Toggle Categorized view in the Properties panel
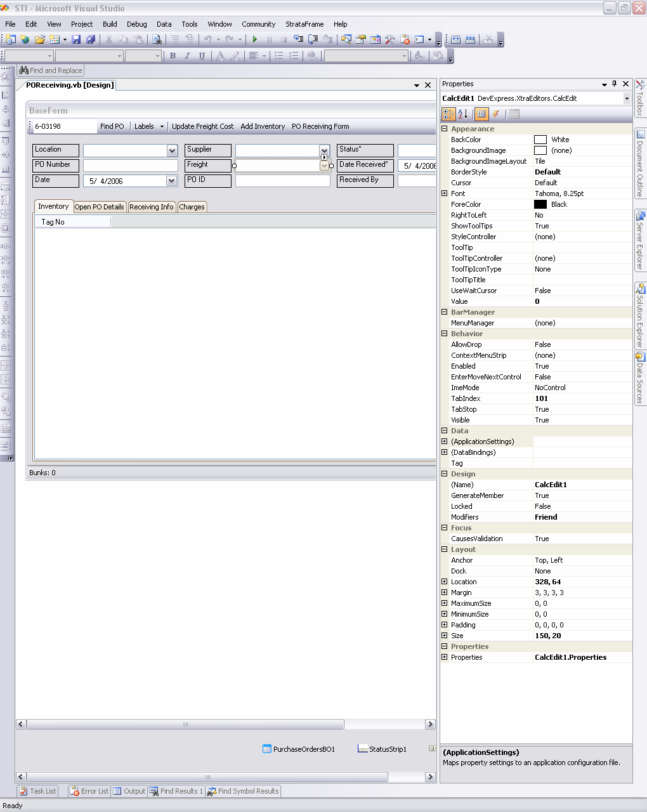The image size is (647, 812). pos(448,114)
